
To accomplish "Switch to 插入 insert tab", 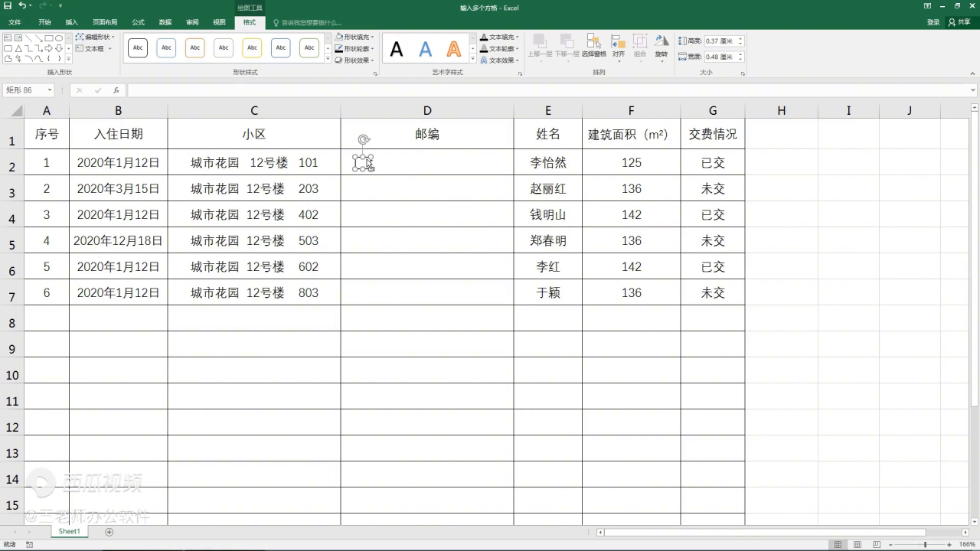I will [72, 22].
